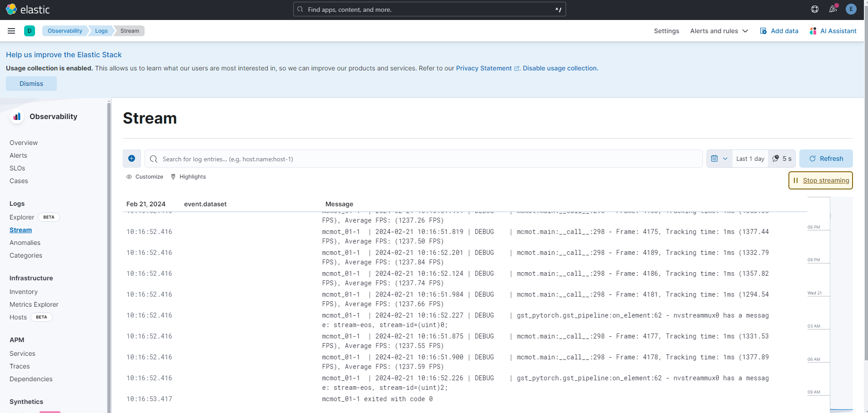Select log entry containing Frame: 4178
868x413 pixels.
tap(465, 362)
